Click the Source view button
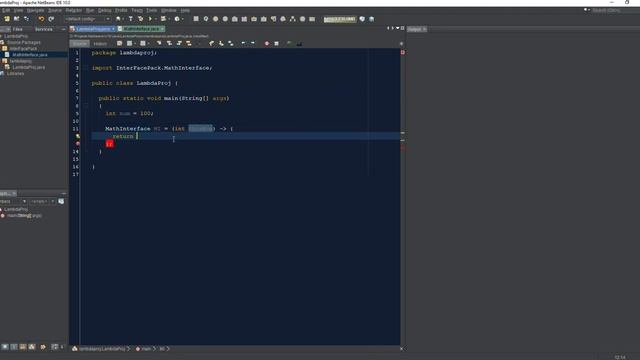This screenshot has width=640, height=360. click(80, 44)
